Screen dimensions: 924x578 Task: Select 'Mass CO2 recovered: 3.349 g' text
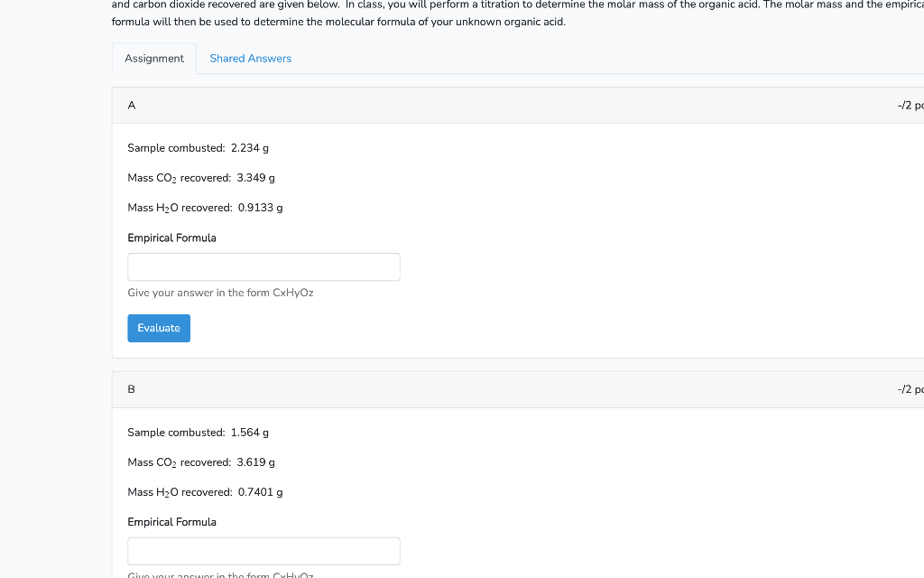(x=201, y=178)
